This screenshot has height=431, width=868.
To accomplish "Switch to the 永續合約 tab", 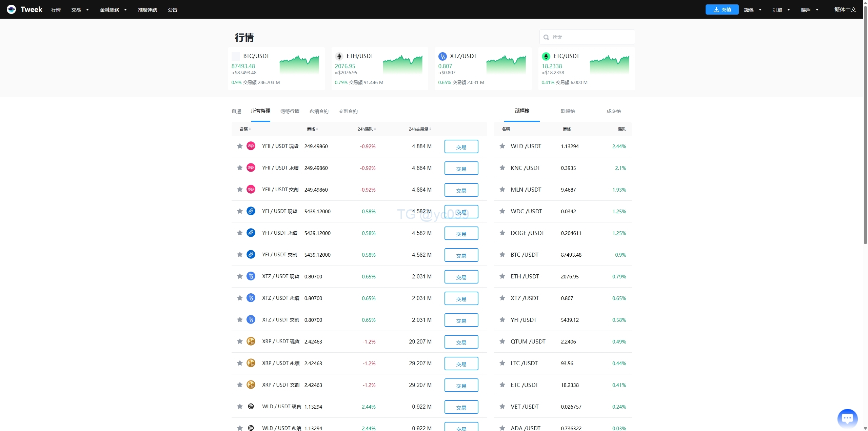I will [x=319, y=111].
